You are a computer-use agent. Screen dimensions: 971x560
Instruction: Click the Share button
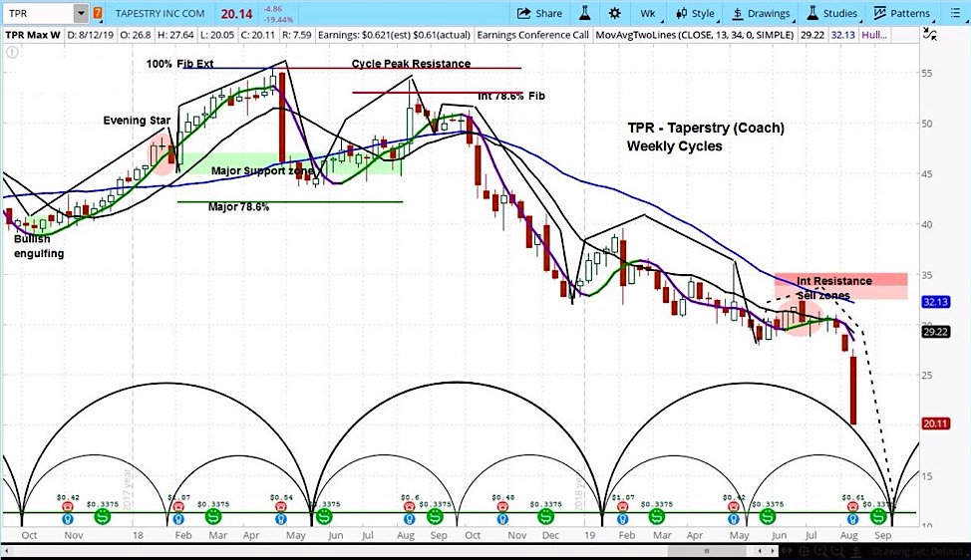539,13
